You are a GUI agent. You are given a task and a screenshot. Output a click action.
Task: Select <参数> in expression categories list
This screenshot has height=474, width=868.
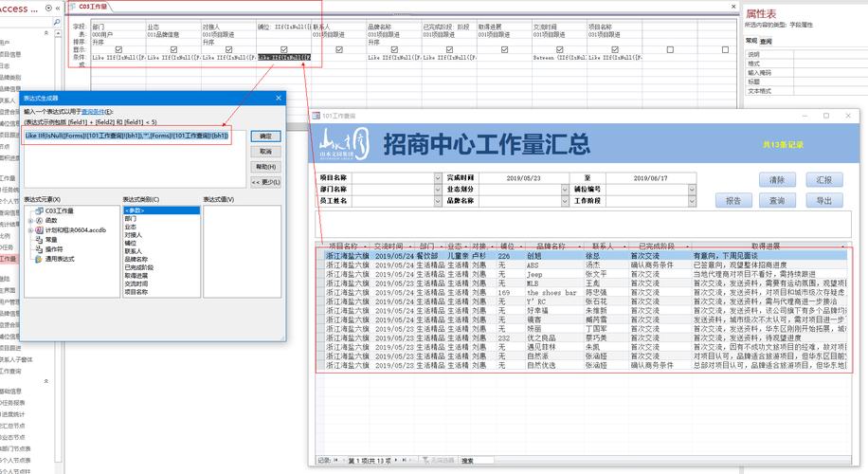[x=161, y=210]
